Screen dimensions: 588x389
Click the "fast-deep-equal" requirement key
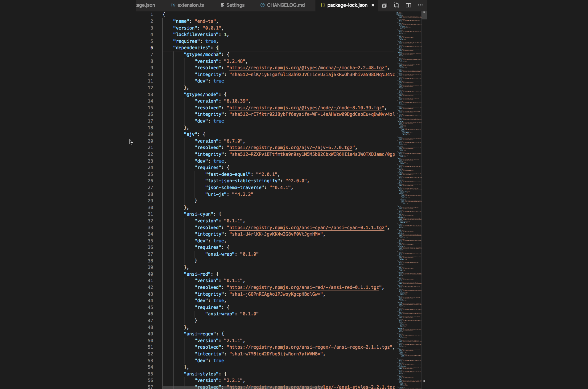tap(228, 174)
